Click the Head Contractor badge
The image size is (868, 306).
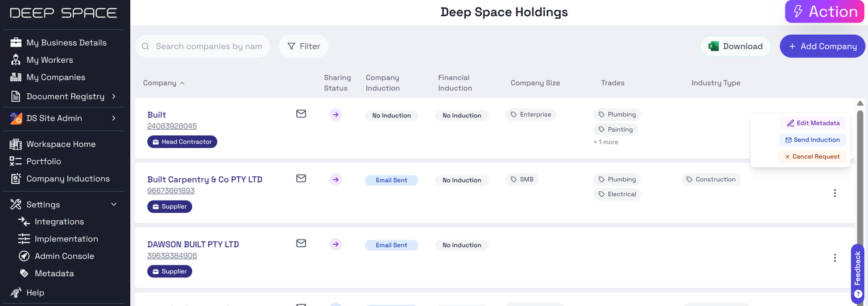click(182, 142)
